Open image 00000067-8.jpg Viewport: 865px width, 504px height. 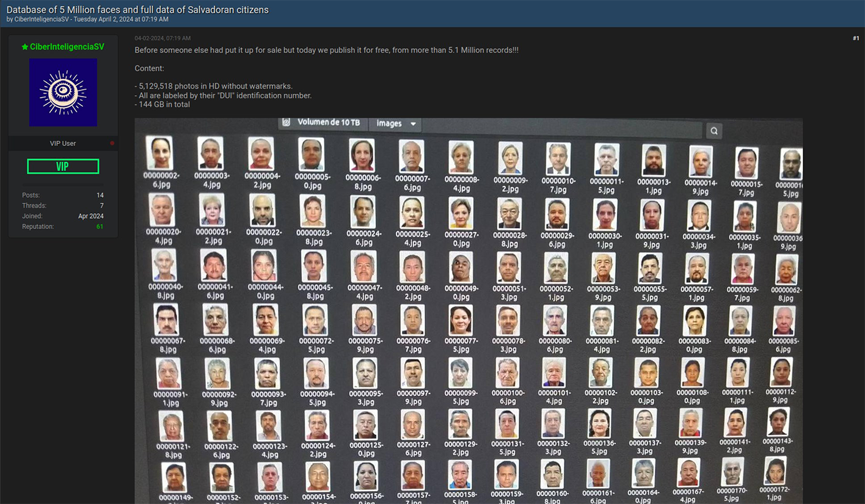[x=168, y=321]
